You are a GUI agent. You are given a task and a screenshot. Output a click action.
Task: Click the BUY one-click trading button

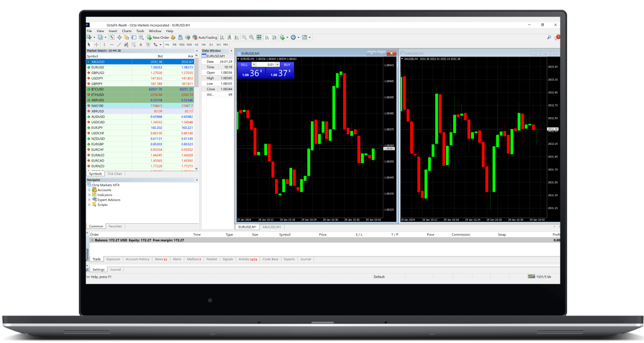[287, 65]
